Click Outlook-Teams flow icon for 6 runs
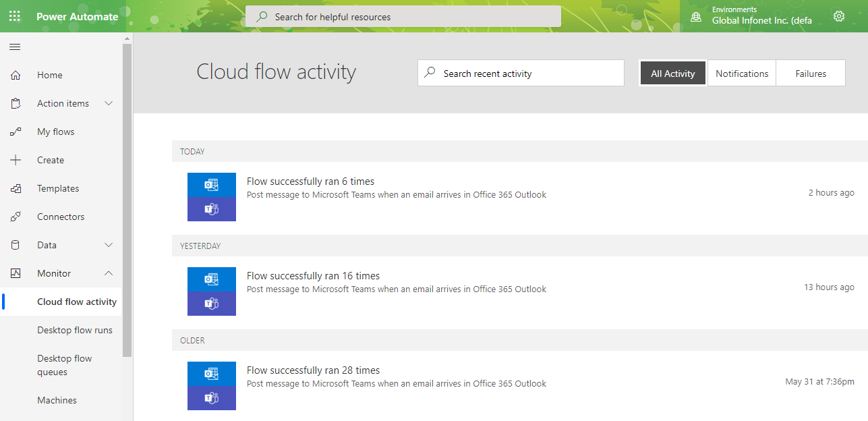 tap(212, 197)
